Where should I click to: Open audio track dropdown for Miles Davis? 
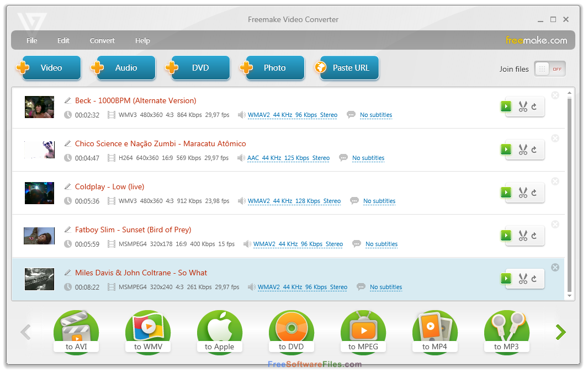(303, 287)
